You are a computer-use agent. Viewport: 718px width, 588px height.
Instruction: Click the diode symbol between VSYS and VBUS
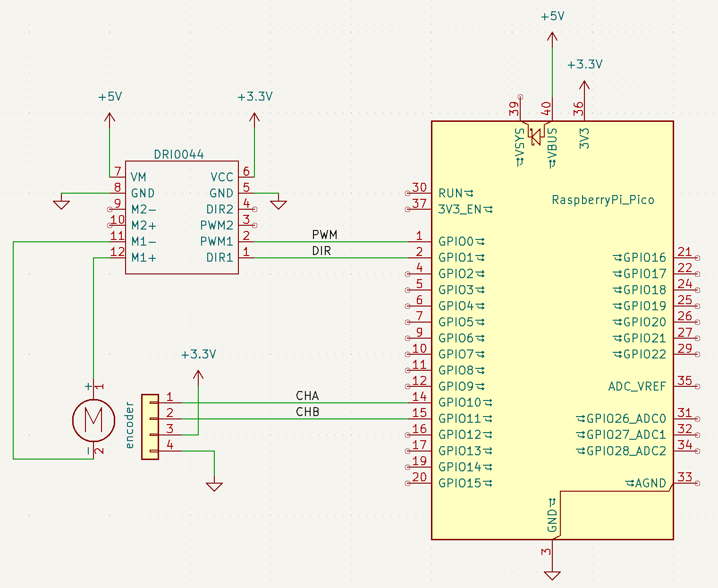[536, 136]
